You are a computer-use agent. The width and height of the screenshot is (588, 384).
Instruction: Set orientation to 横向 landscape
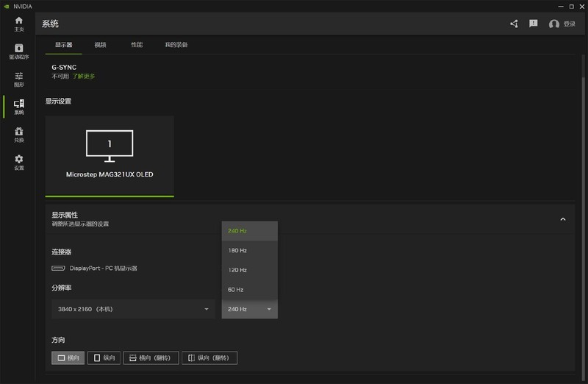pyautogui.click(x=68, y=358)
